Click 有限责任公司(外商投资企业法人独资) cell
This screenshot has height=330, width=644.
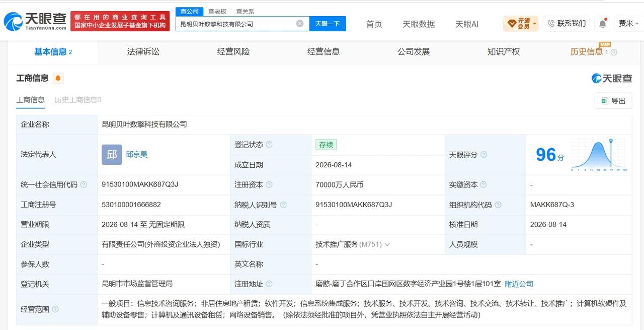(x=161, y=244)
